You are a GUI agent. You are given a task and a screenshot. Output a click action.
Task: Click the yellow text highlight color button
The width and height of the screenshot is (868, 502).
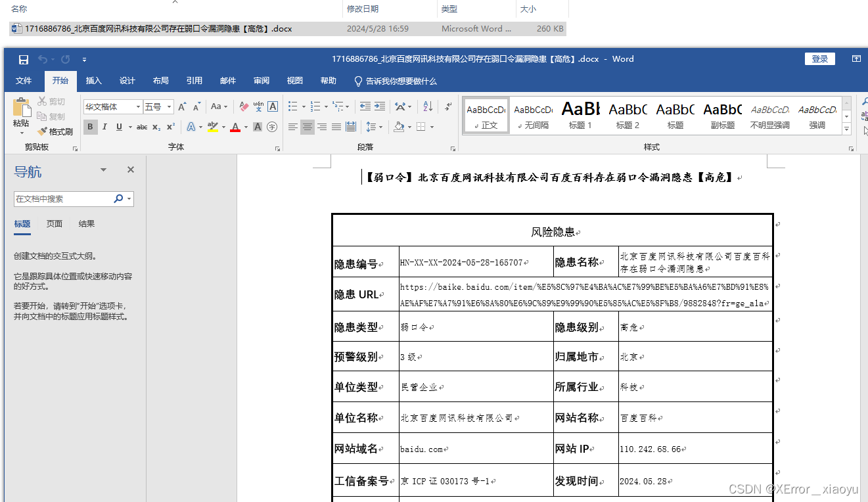click(x=212, y=127)
